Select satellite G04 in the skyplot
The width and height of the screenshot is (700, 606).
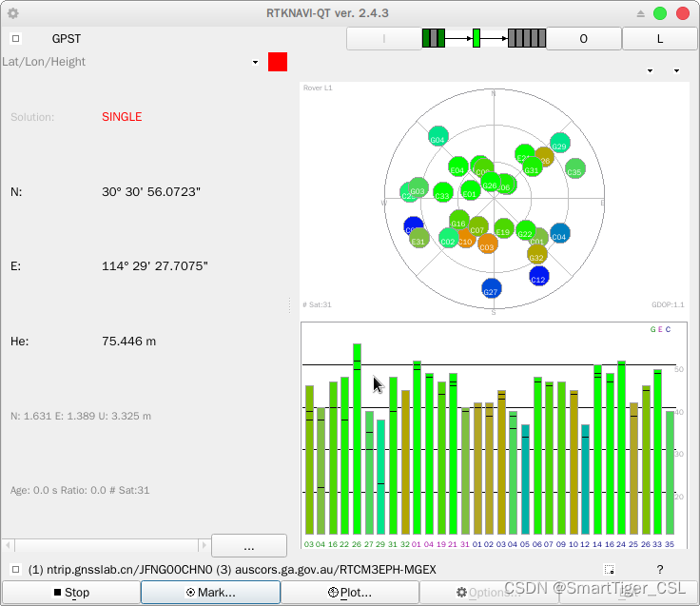[437, 136]
